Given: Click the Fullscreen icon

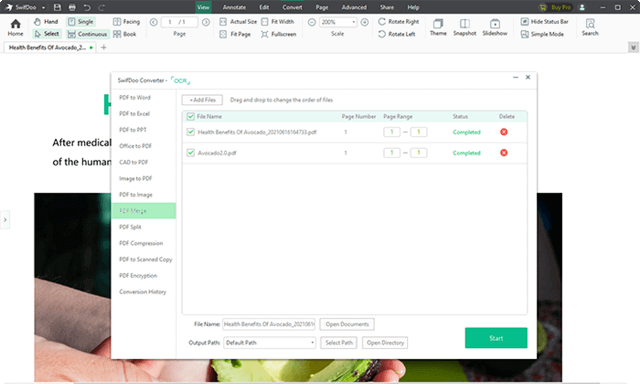Looking at the screenshot, I should coord(264,34).
